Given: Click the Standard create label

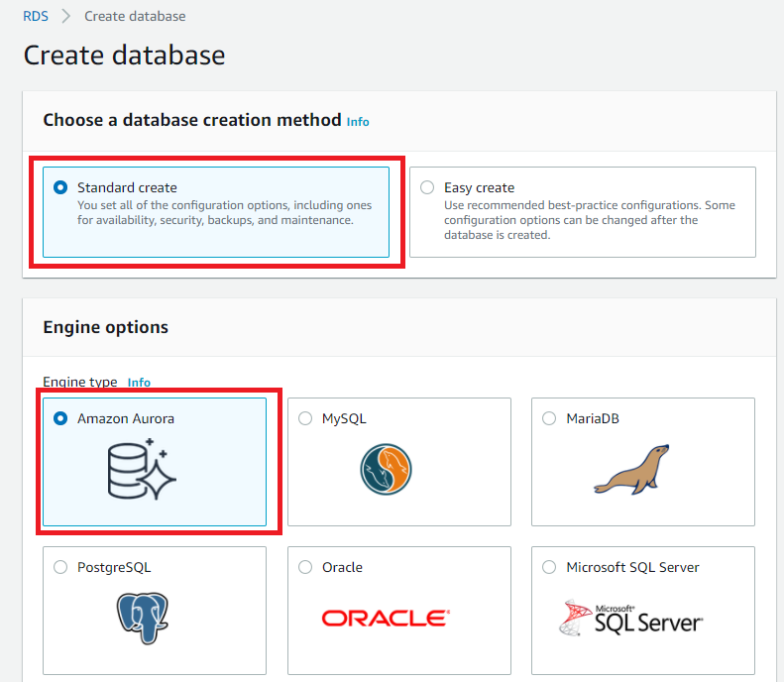Looking at the screenshot, I should pos(127,187).
